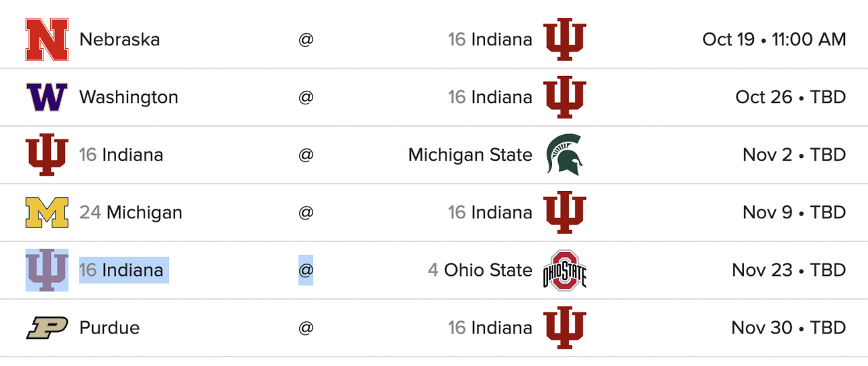The height and width of the screenshot is (366, 868).
Task: Select the Nov 23 TBD game date
Action: pos(789,270)
